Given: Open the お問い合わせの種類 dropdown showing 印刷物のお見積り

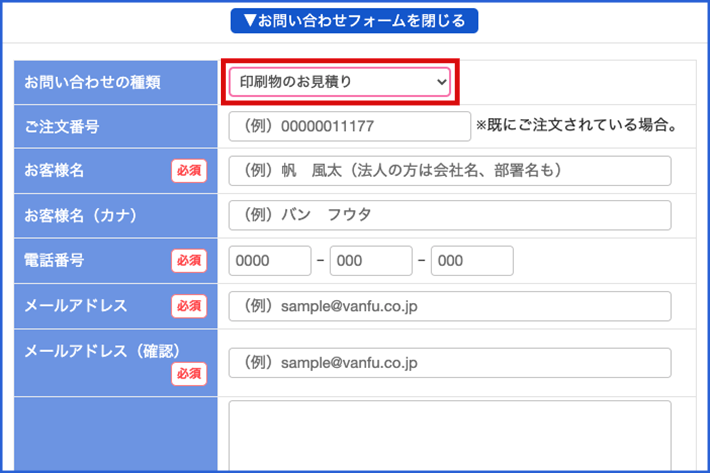Looking at the screenshot, I should [x=340, y=82].
